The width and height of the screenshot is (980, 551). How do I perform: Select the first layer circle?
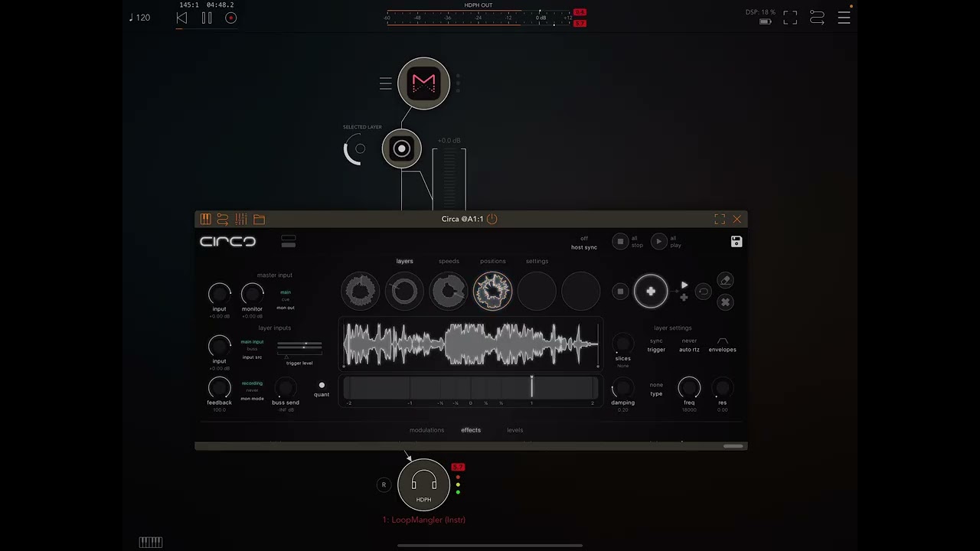point(361,292)
